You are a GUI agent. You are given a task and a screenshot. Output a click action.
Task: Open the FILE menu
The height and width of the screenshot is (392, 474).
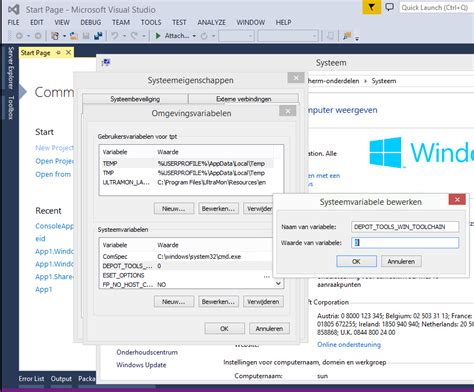point(13,22)
